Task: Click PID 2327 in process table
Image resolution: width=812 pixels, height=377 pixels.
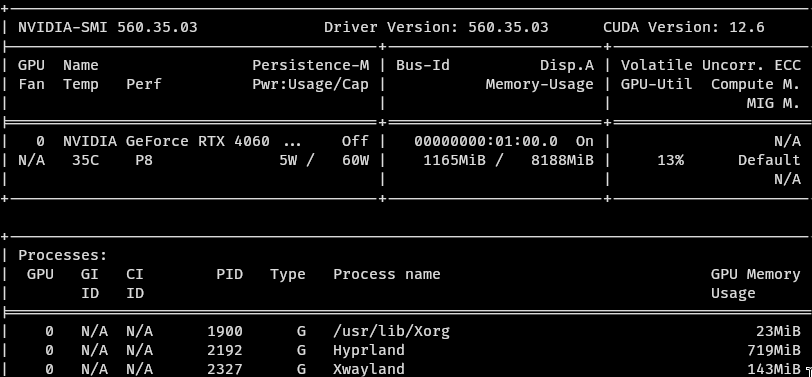Action: [x=225, y=369]
